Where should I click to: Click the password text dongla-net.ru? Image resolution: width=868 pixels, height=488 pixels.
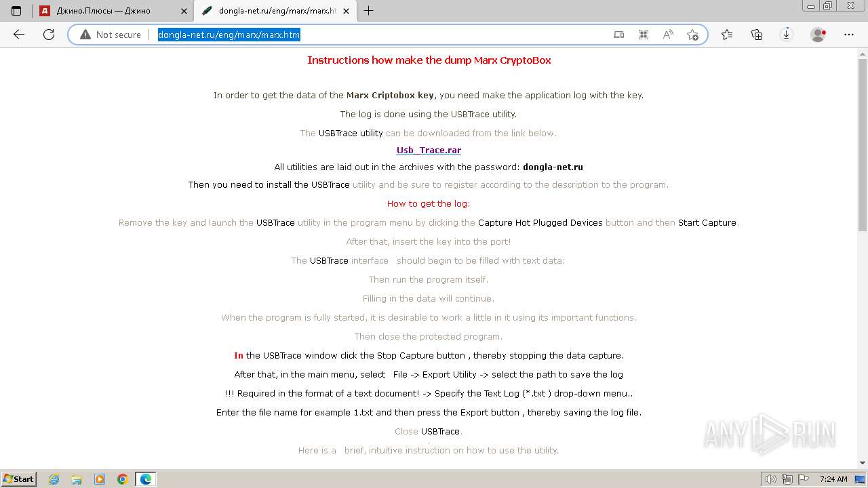[x=553, y=167]
